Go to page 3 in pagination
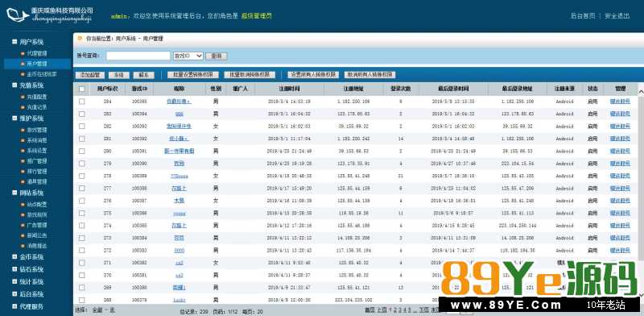 click(399, 310)
